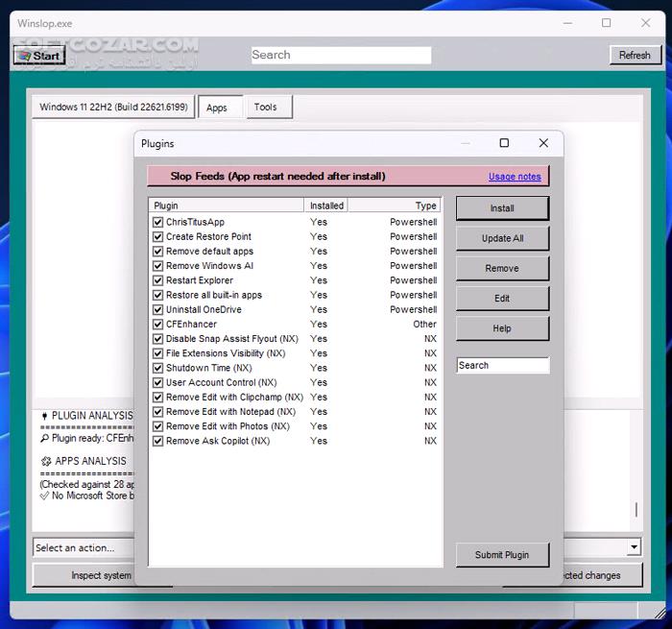
Task: Click the Start button with icon
Action: coord(38,56)
